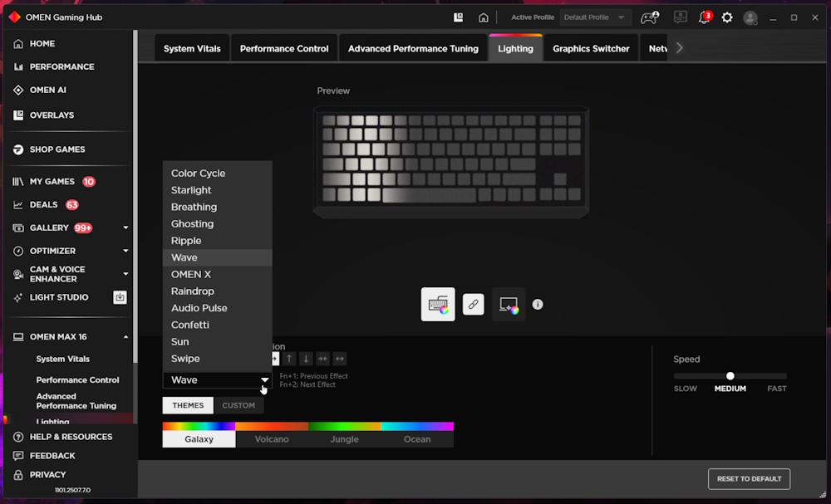This screenshot has height=504, width=831.
Task: Open the overlay widget icon in title bar
Action: 459,17
